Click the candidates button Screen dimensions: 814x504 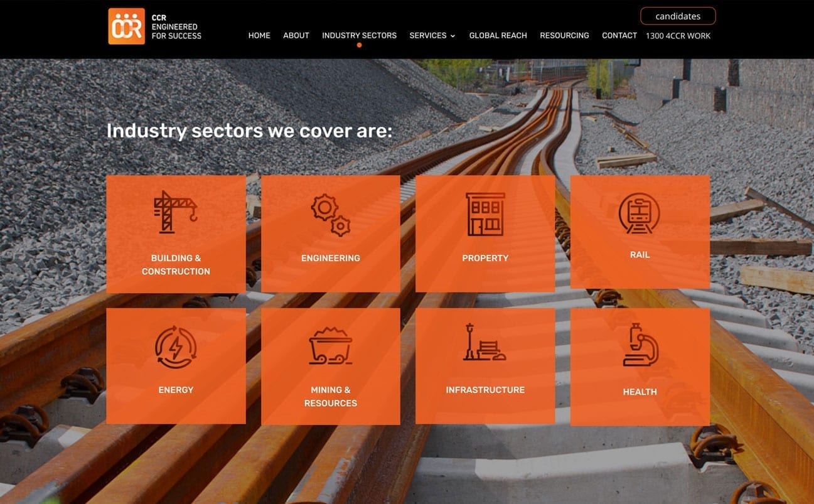tap(678, 16)
